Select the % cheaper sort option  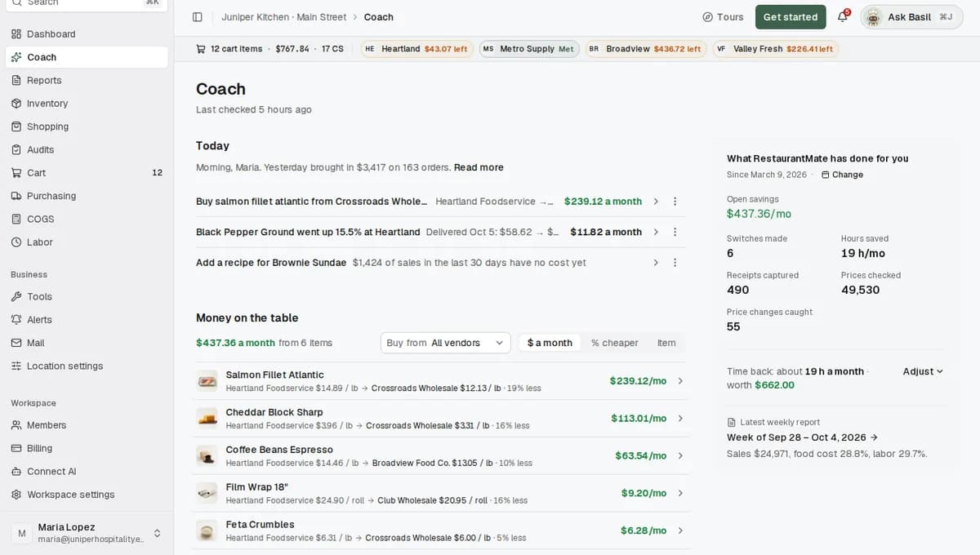[614, 343]
